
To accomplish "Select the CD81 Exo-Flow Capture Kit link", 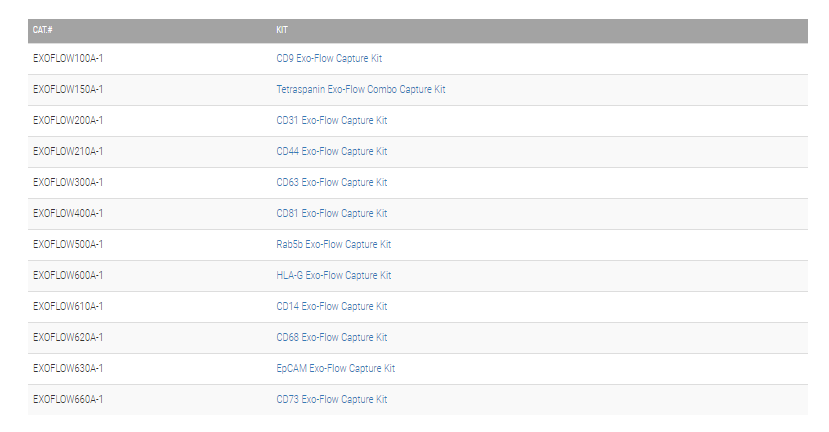I will 331,214.
